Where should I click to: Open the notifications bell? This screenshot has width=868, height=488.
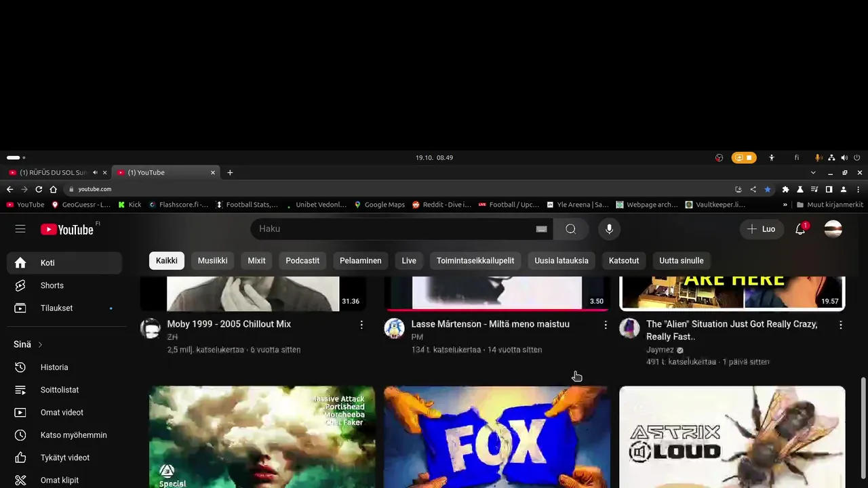point(800,229)
